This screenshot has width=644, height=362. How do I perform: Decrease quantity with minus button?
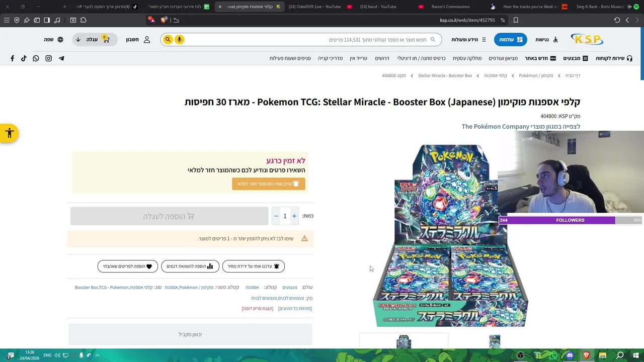click(x=276, y=216)
